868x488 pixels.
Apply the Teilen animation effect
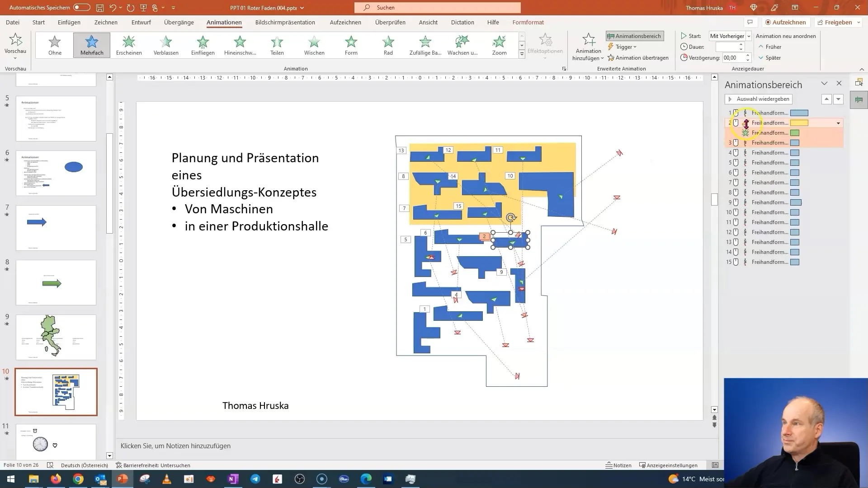[x=277, y=45]
